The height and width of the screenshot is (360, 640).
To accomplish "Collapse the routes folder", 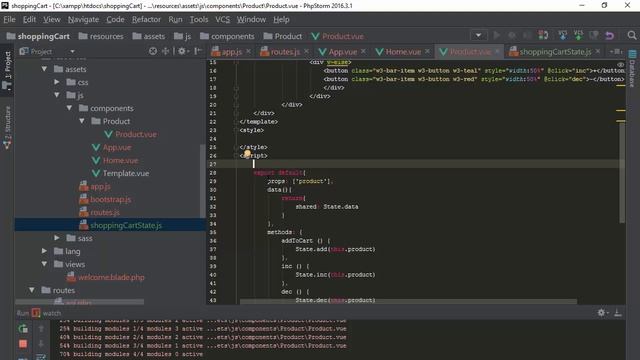I will (x=31, y=290).
